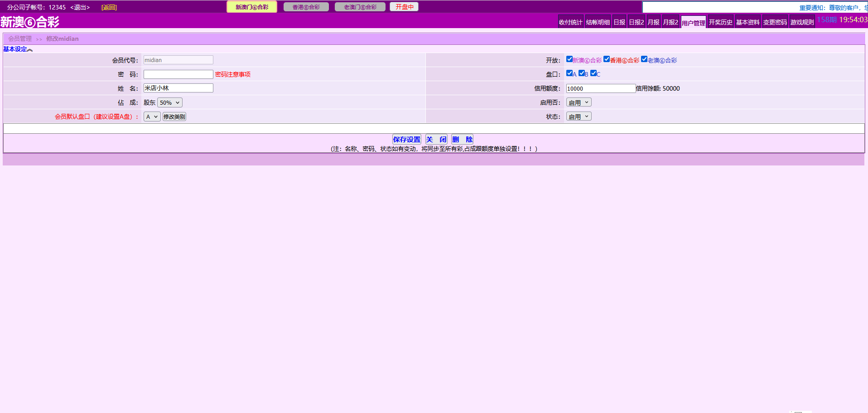Open the 游戏规则 menu
The width and height of the screenshot is (868, 413).
click(802, 22)
